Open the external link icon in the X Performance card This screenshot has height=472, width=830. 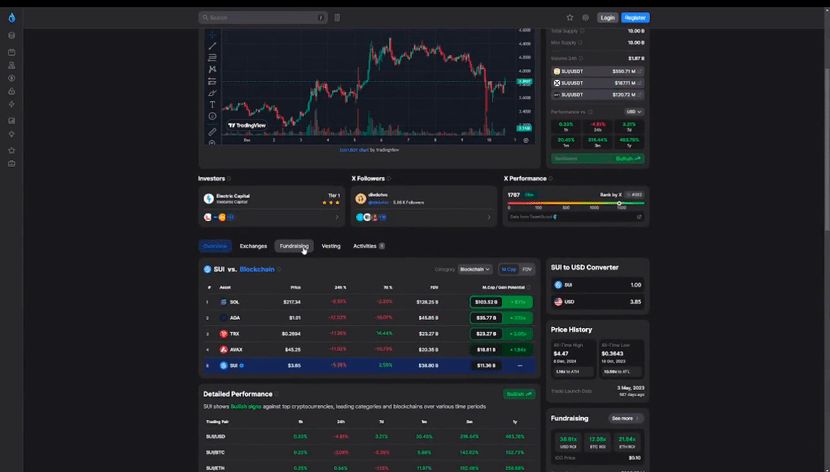pos(639,217)
